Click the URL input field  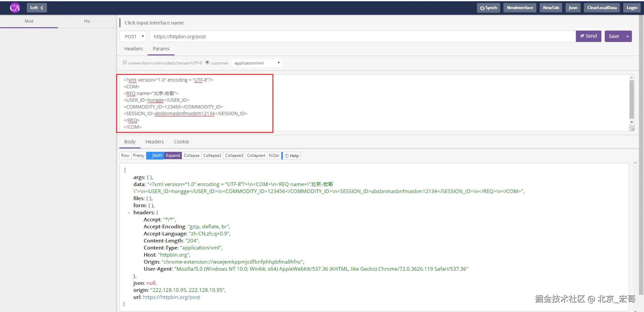tap(363, 36)
